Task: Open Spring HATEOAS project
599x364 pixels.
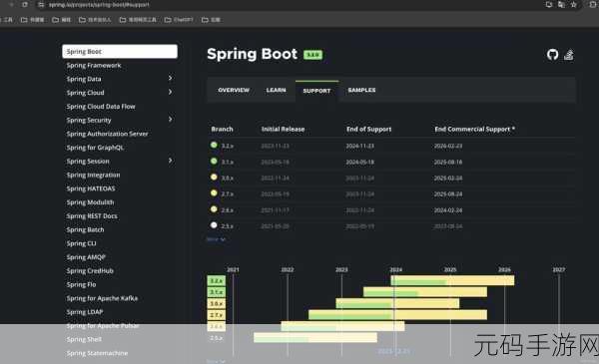Action: 91,188
